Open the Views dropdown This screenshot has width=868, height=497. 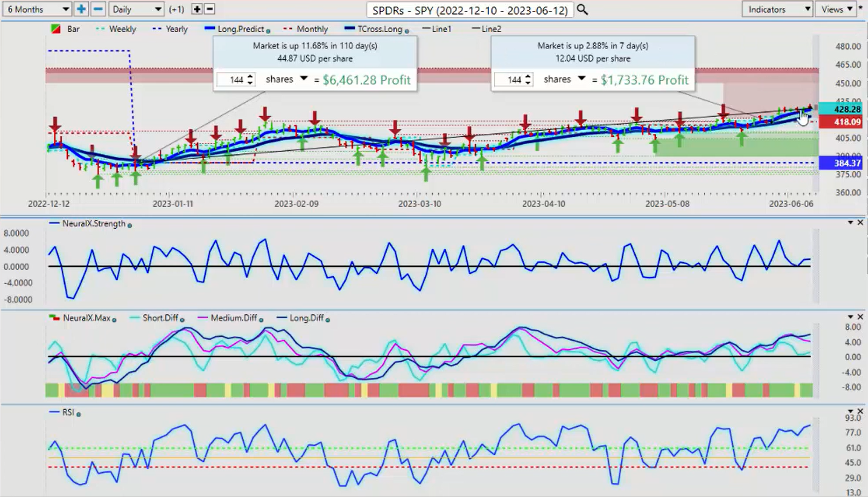pos(835,9)
